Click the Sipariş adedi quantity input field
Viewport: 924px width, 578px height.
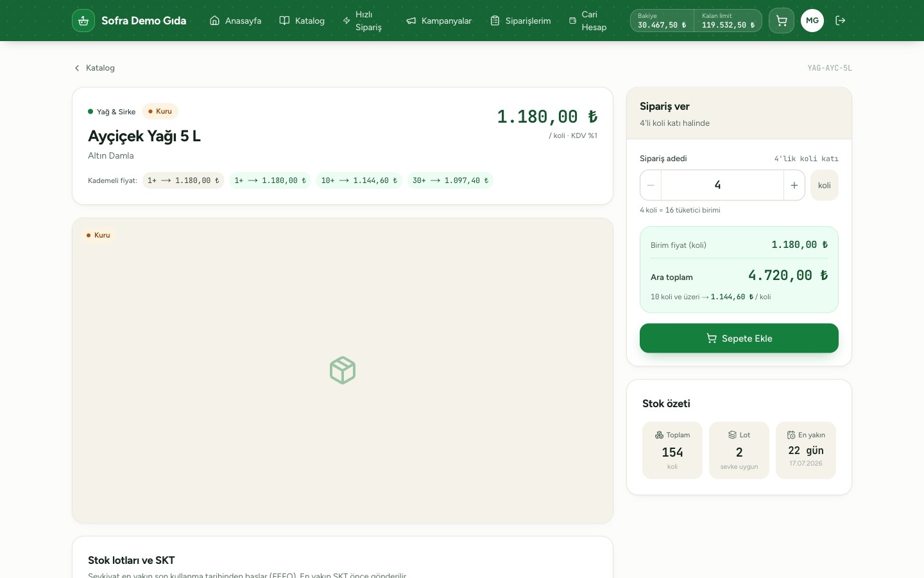[x=723, y=185]
